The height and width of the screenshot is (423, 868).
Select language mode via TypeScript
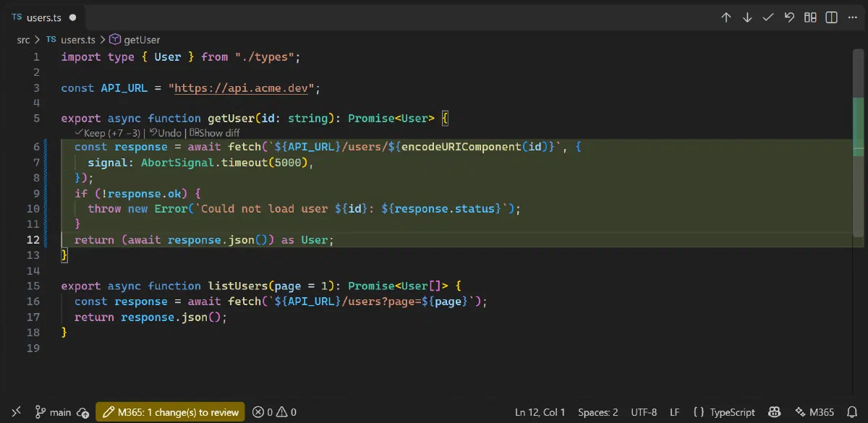(733, 412)
